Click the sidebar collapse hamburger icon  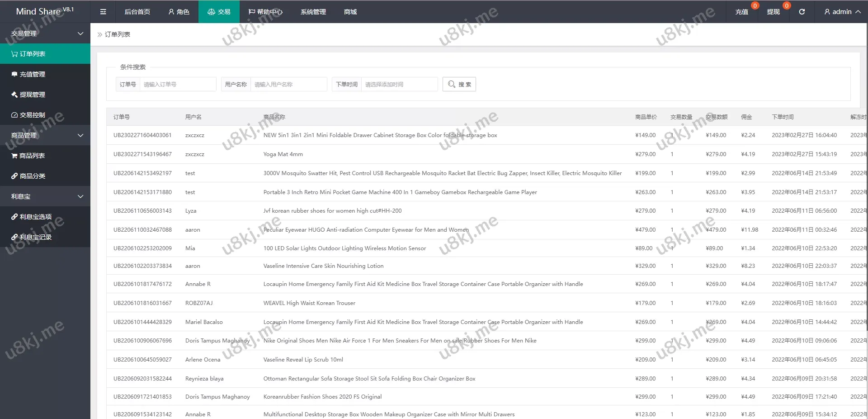[103, 12]
